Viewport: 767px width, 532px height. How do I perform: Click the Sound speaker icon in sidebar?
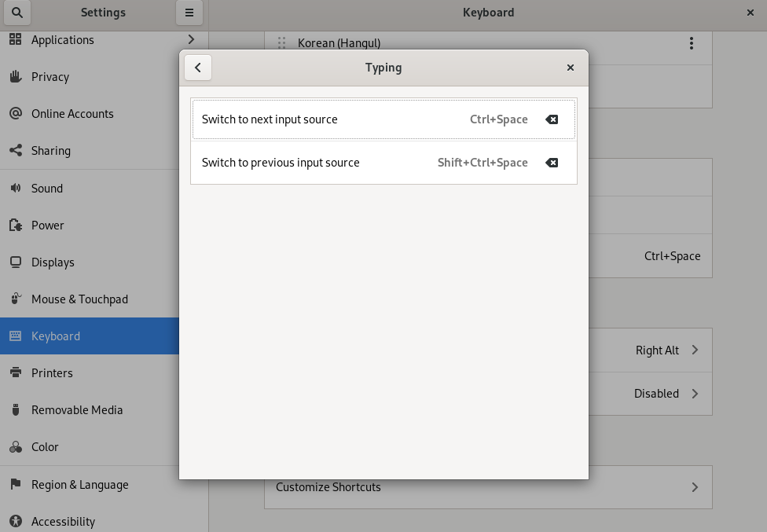click(x=15, y=188)
